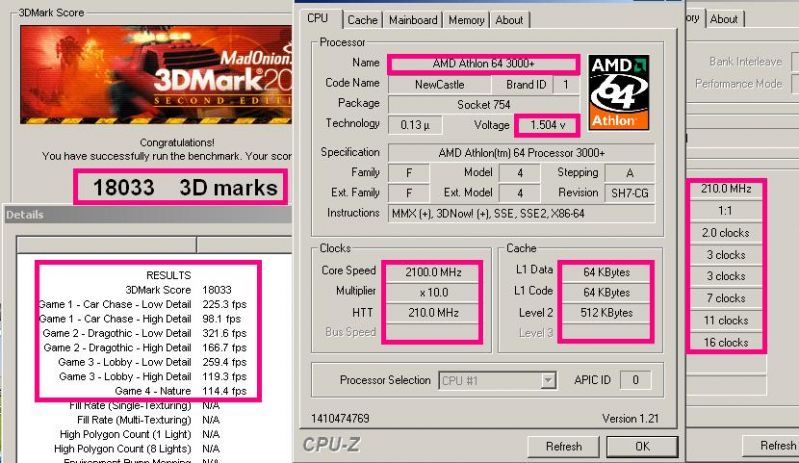Click the Specification field text
The width and height of the screenshot is (799, 463).
(521, 153)
